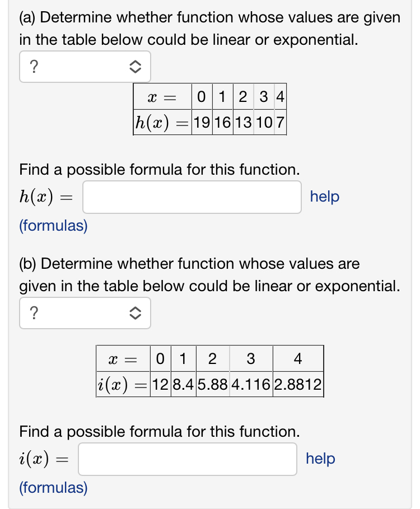
Task: Open the (formulas) link under h(x)
Action: 53,226
